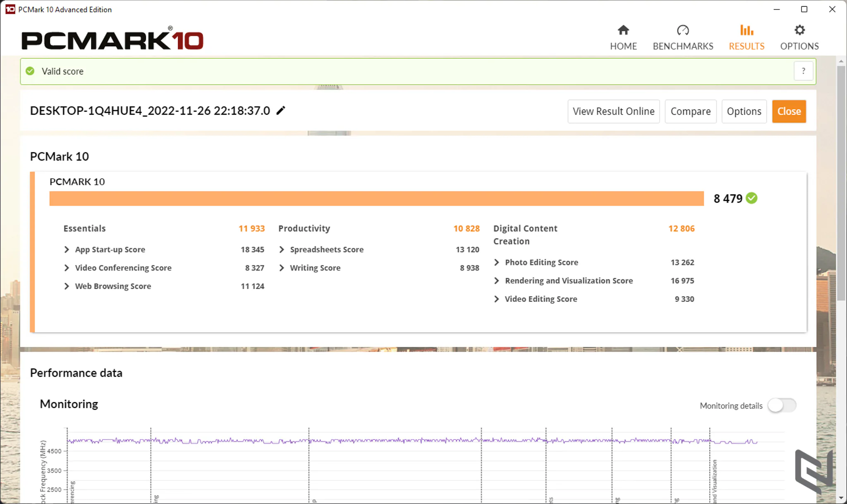Click the PCMark 10 title bar app icon
The width and height of the screenshot is (847, 504).
10,9
